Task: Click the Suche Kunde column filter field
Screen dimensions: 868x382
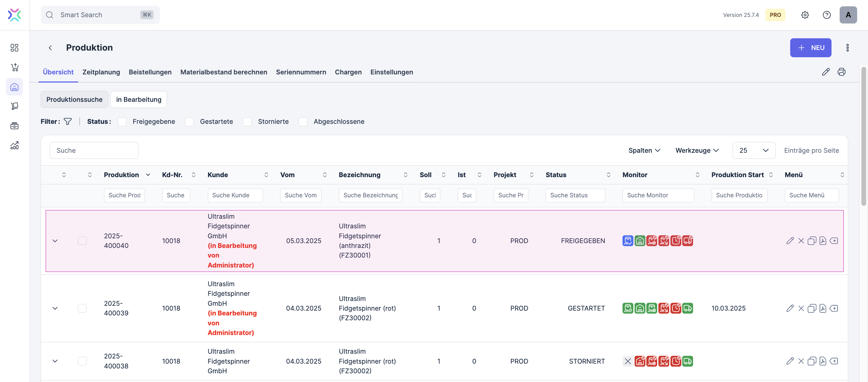Action: click(x=235, y=195)
